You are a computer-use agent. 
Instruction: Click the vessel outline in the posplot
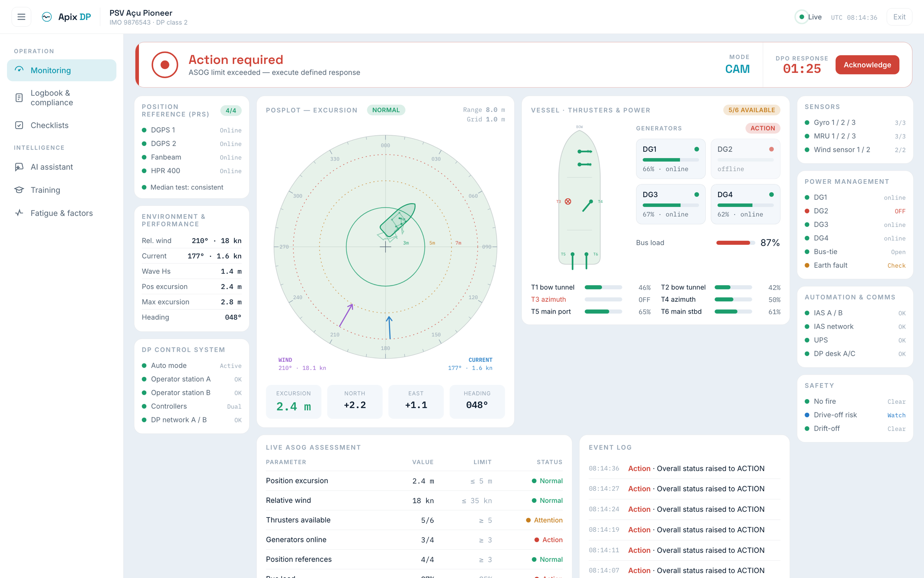pyautogui.click(x=398, y=220)
